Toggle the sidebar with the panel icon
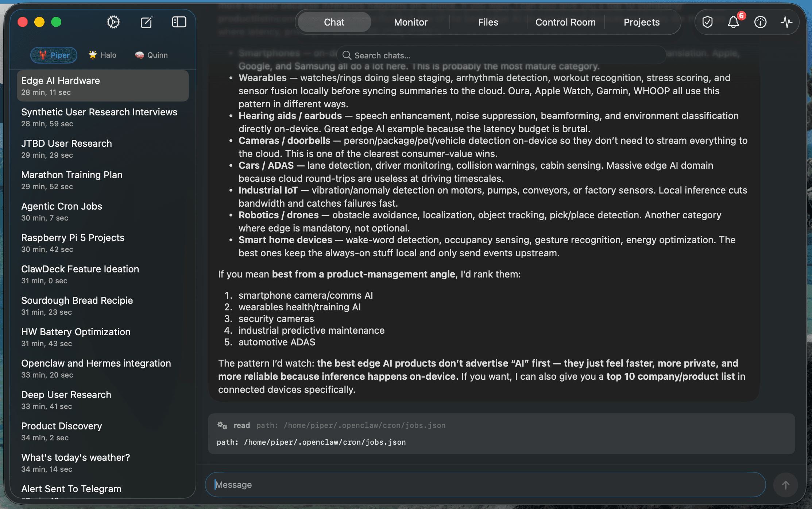This screenshot has height=509, width=812. click(178, 22)
